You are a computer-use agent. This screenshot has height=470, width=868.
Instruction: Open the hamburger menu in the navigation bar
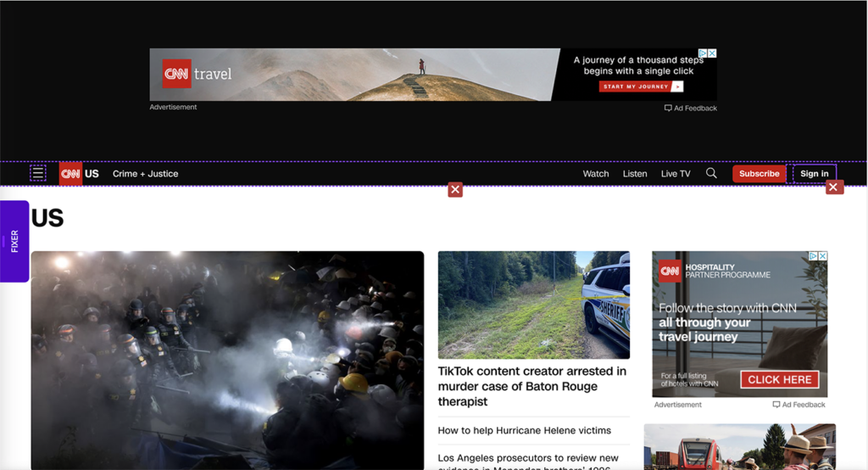[x=38, y=173]
